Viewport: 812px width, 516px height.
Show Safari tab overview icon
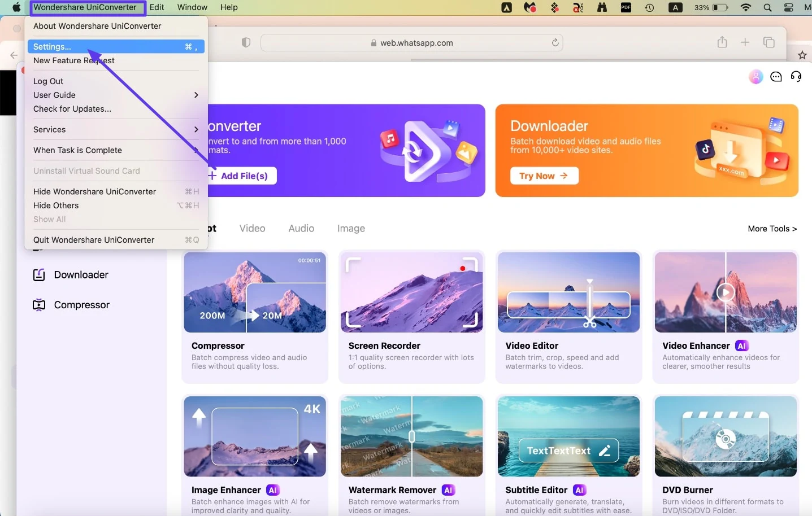768,42
